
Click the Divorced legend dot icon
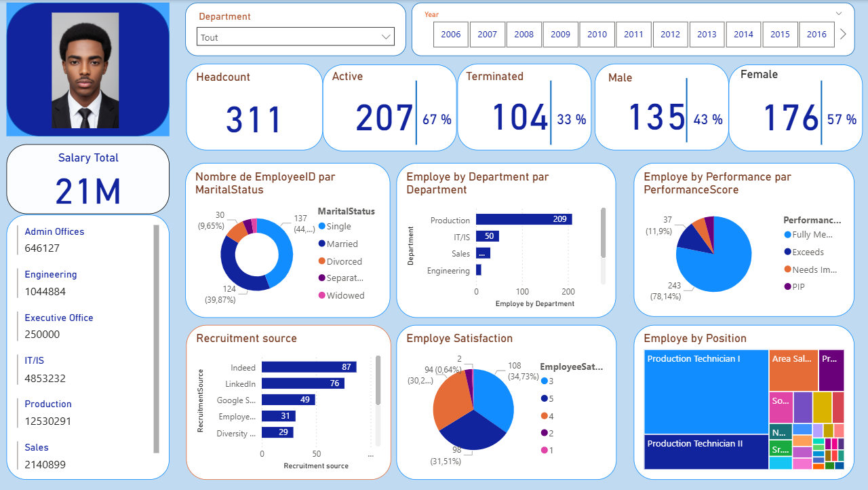[x=321, y=261]
